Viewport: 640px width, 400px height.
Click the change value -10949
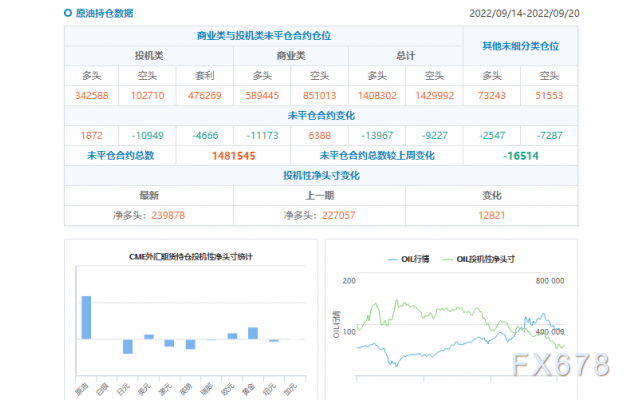[x=147, y=136]
